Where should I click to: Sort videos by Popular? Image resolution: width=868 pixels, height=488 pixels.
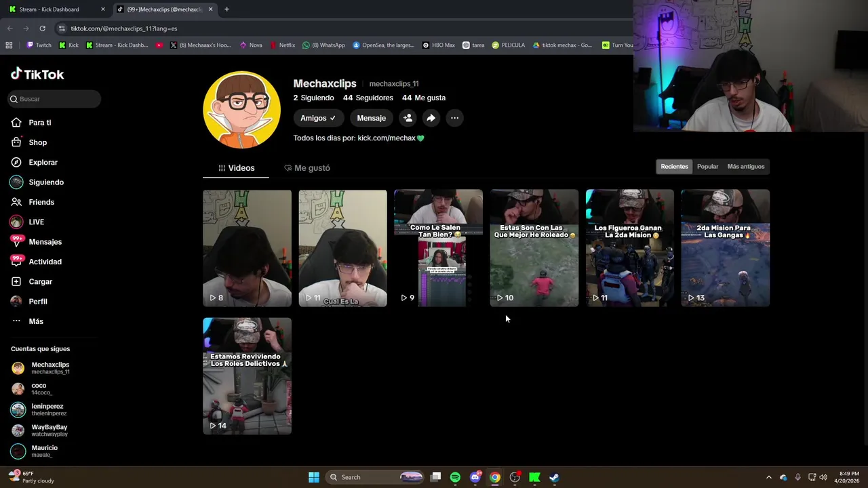point(707,167)
